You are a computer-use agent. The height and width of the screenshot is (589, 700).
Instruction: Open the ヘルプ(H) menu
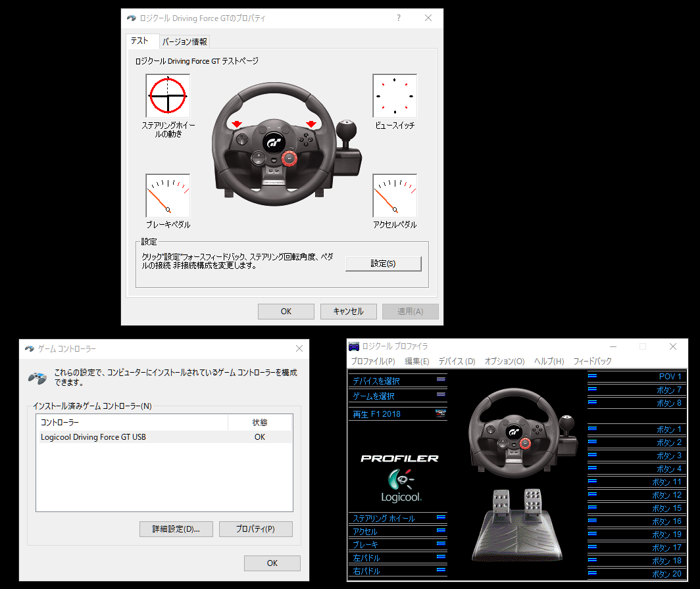click(x=549, y=361)
